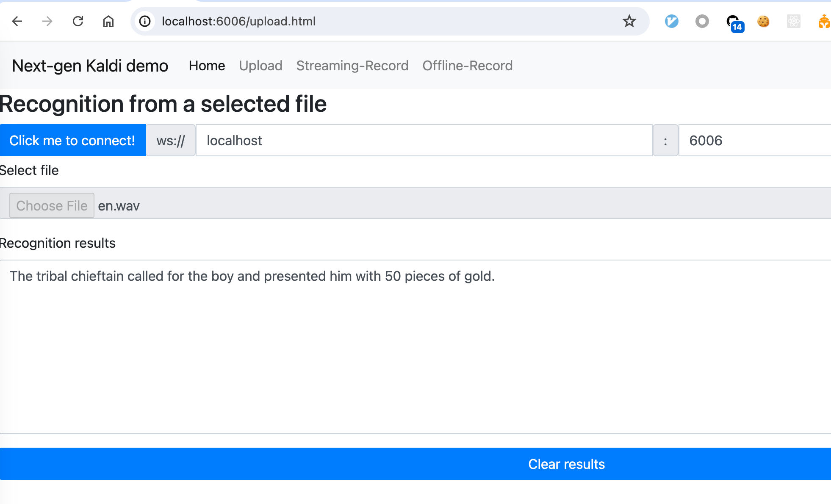Go to the Offline-Record page

tap(468, 66)
